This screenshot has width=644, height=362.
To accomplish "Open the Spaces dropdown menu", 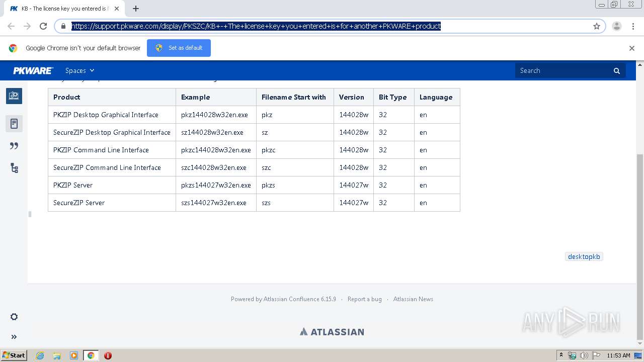I will point(79,70).
